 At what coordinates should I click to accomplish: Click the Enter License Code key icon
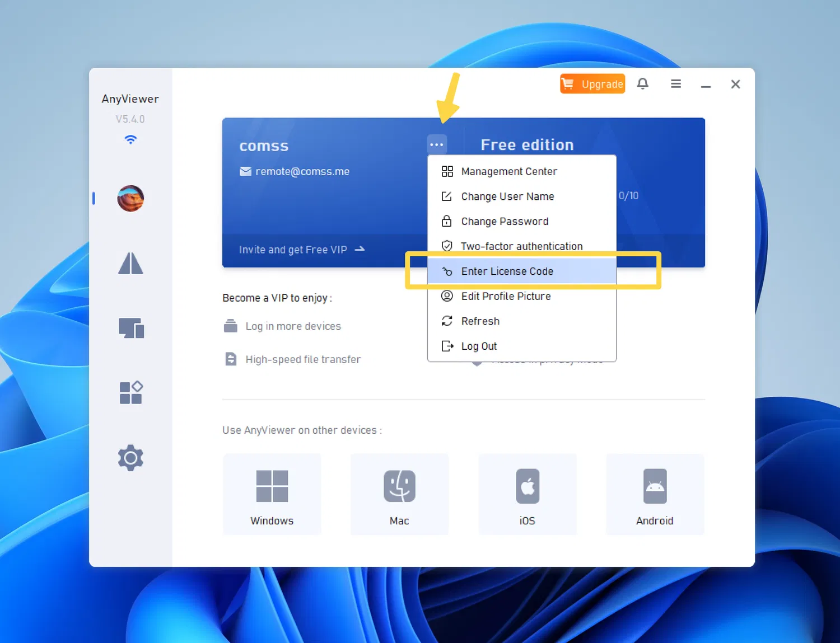(447, 271)
